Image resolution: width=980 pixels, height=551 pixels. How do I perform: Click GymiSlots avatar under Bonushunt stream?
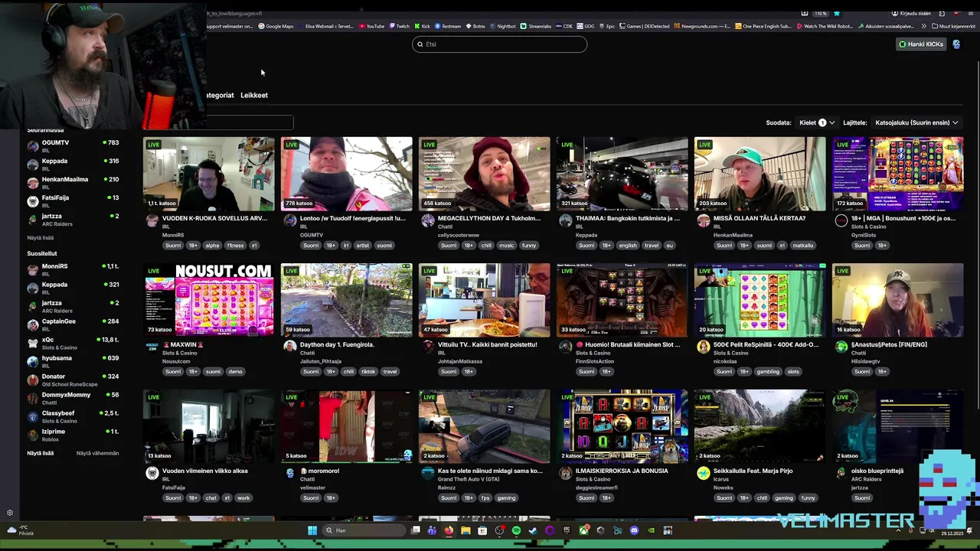click(841, 220)
